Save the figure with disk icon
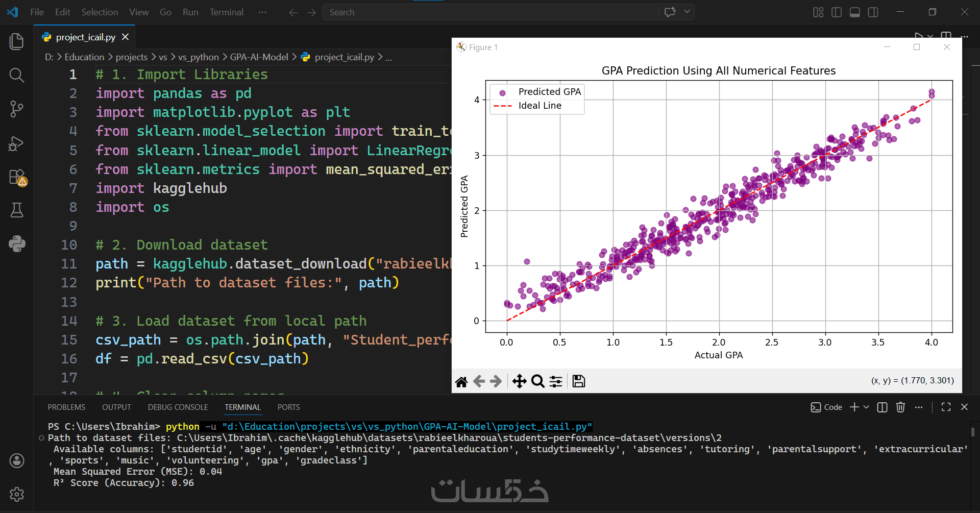The height and width of the screenshot is (513, 980). pyautogui.click(x=578, y=381)
